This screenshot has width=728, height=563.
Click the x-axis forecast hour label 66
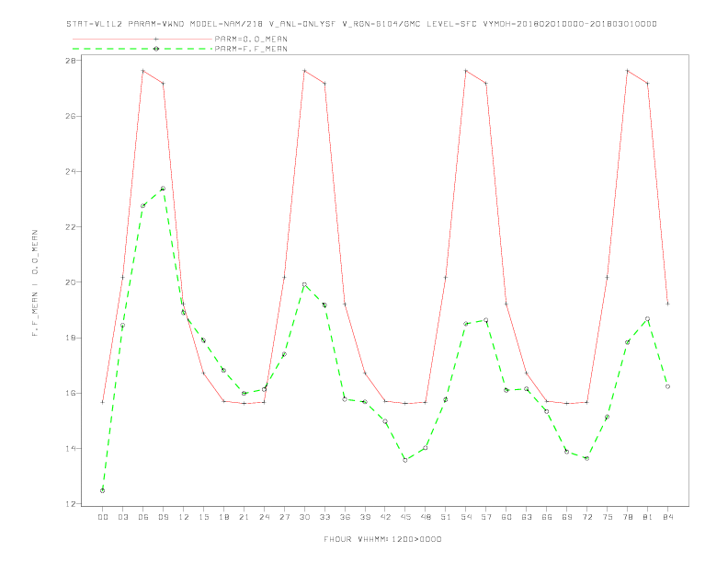(547, 517)
